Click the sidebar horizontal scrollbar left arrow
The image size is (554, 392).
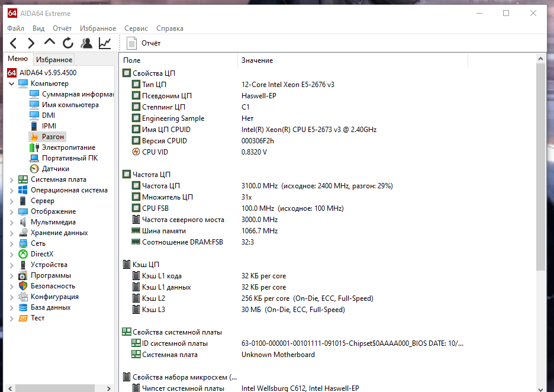[x=10, y=388]
